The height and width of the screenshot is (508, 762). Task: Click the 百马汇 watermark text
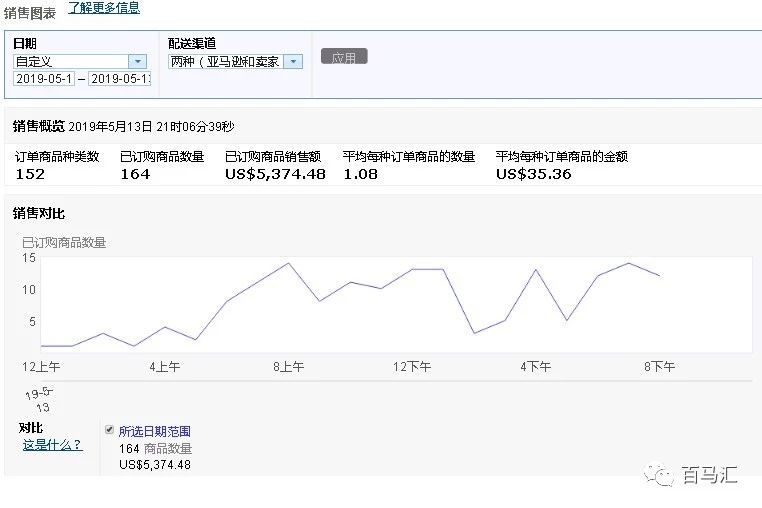(710, 475)
